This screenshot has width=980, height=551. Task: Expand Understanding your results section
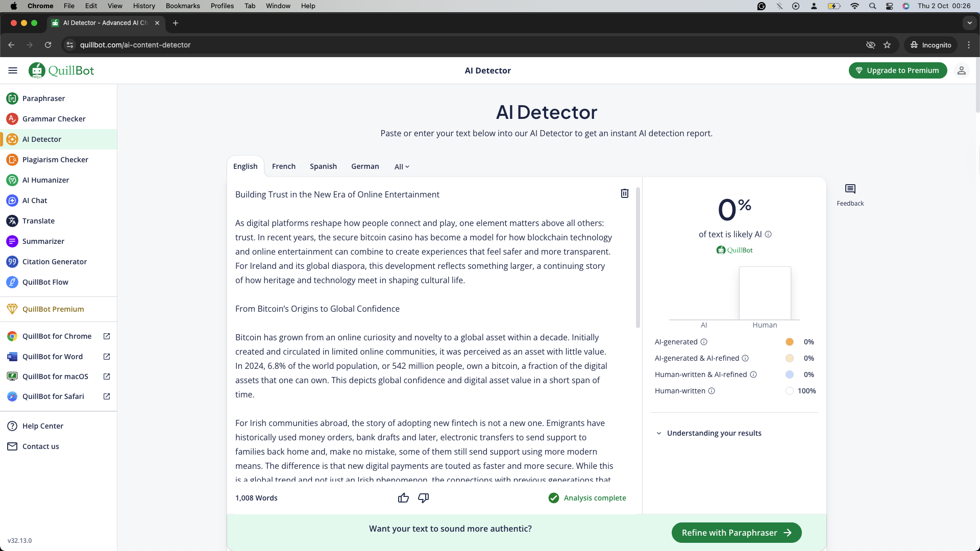pyautogui.click(x=714, y=433)
